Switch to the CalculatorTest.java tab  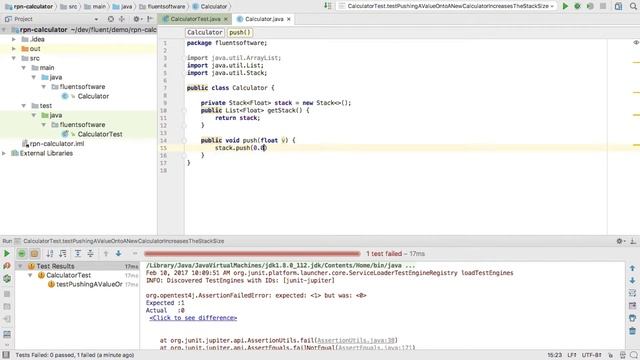tap(195, 19)
